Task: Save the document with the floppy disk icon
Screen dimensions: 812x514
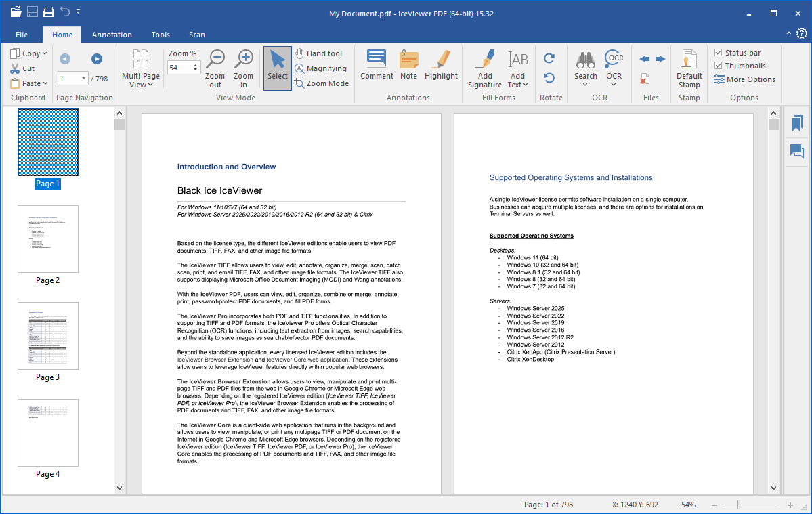Action: pos(32,12)
